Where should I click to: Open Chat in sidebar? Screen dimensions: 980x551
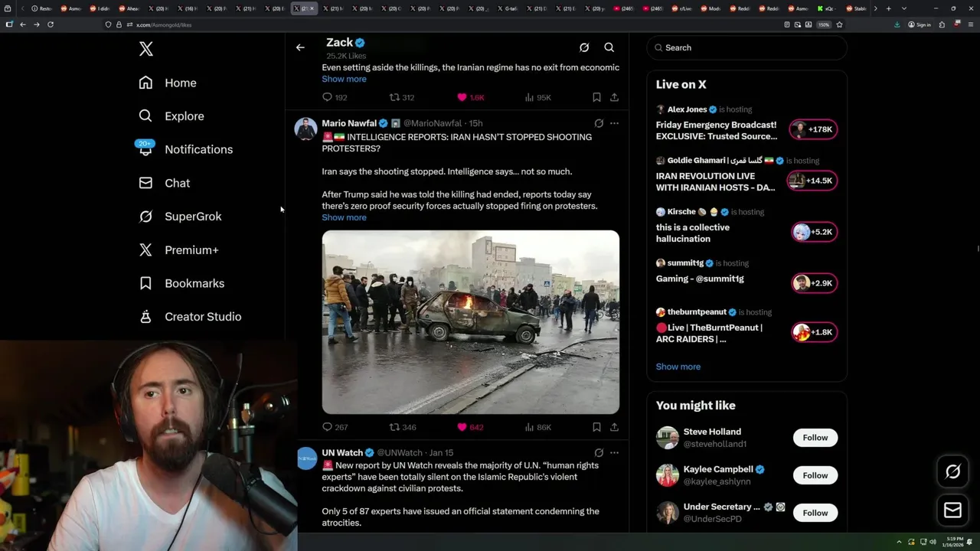point(165,183)
